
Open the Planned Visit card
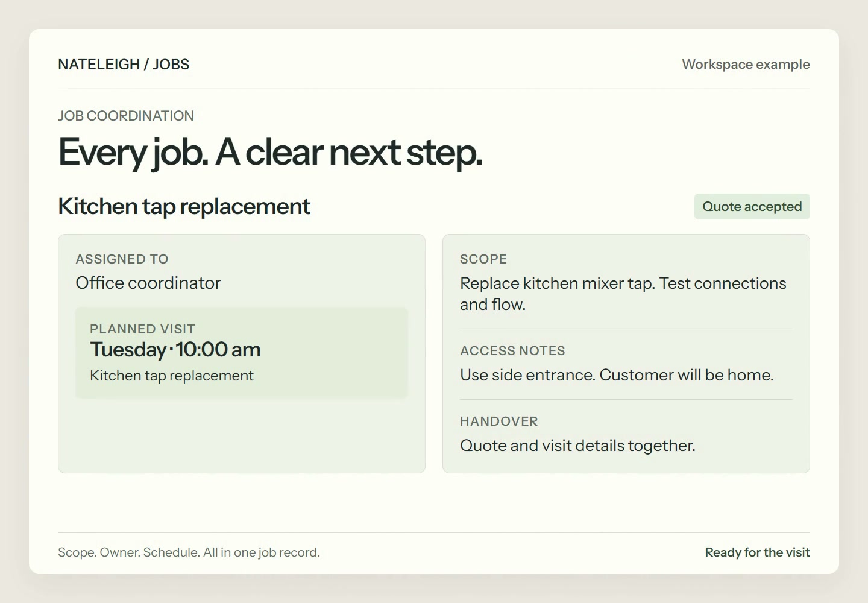click(242, 353)
